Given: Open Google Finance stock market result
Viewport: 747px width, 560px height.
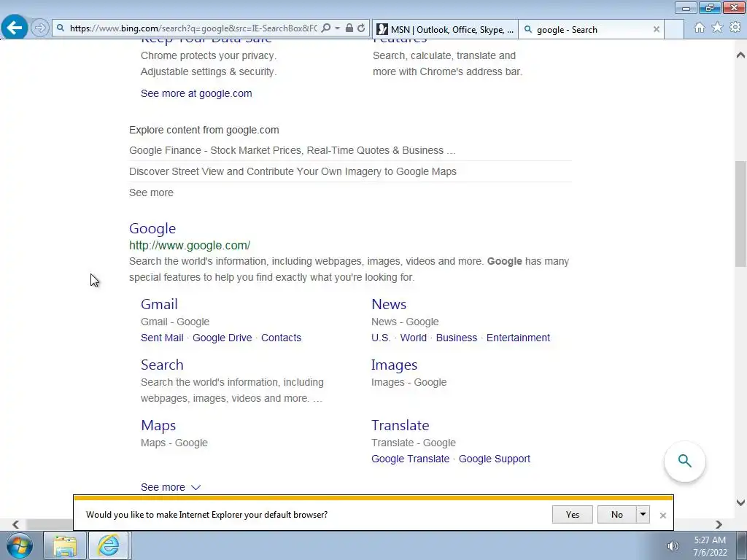Looking at the screenshot, I should pos(292,150).
